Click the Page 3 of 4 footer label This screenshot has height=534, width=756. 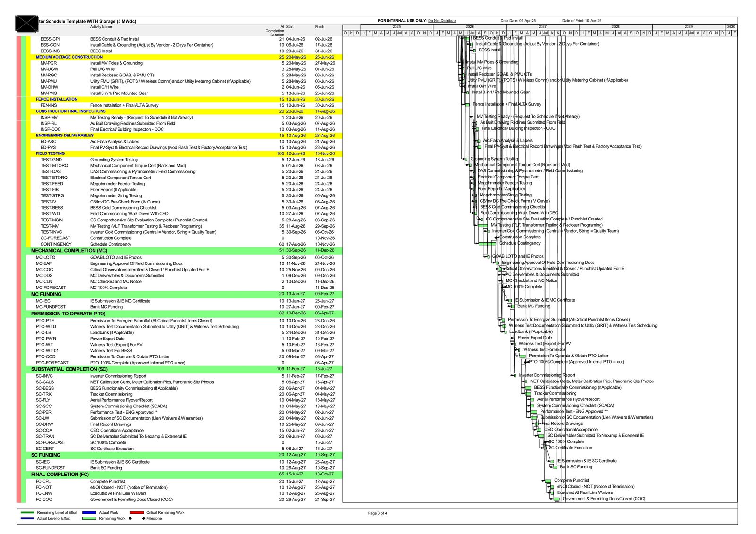(379, 513)
